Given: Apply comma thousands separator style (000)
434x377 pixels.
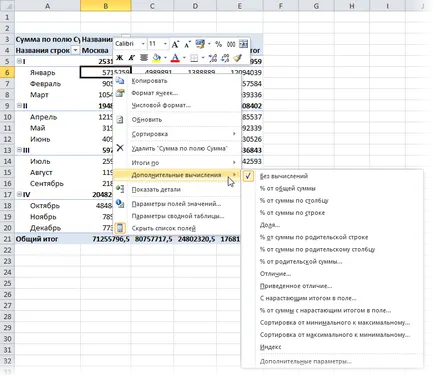Looking at the screenshot, I should coord(231,44).
